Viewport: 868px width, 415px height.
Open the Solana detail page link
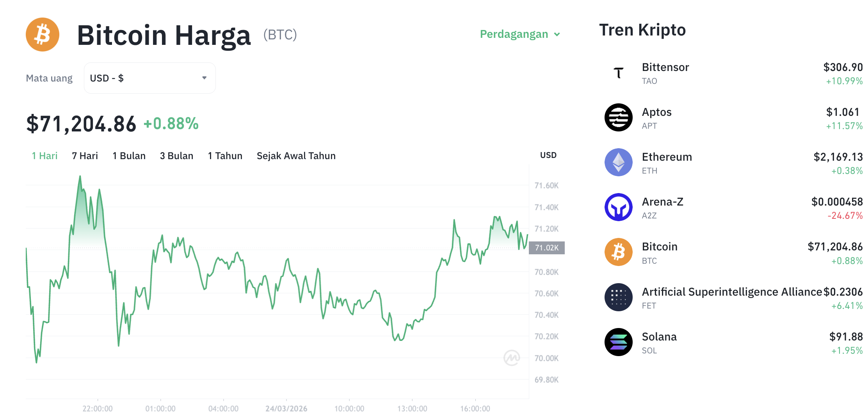[659, 336]
